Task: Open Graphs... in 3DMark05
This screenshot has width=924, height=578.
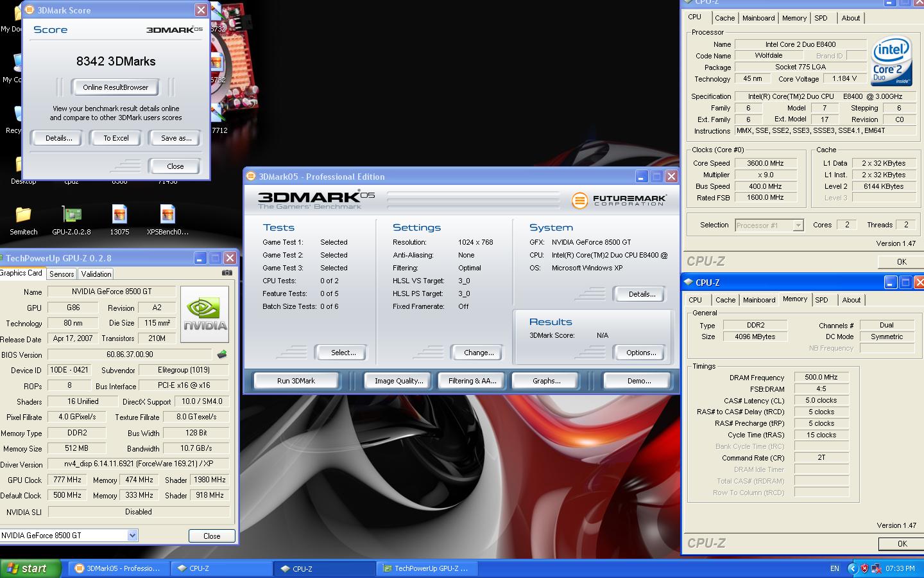Action: [546, 381]
